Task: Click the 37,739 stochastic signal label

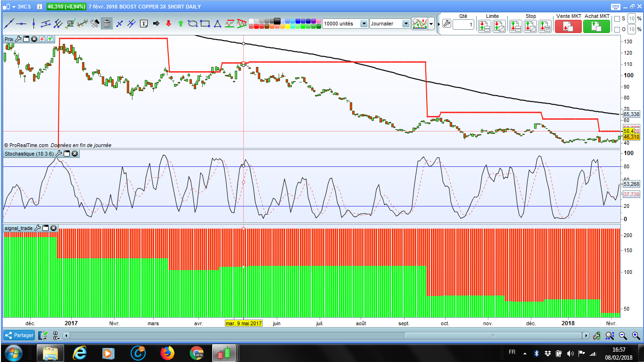Action: point(631,194)
